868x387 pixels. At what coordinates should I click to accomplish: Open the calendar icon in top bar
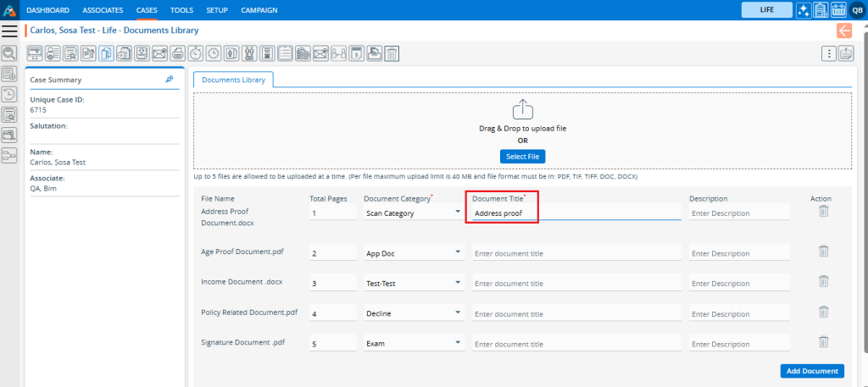pyautogui.click(x=838, y=10)
